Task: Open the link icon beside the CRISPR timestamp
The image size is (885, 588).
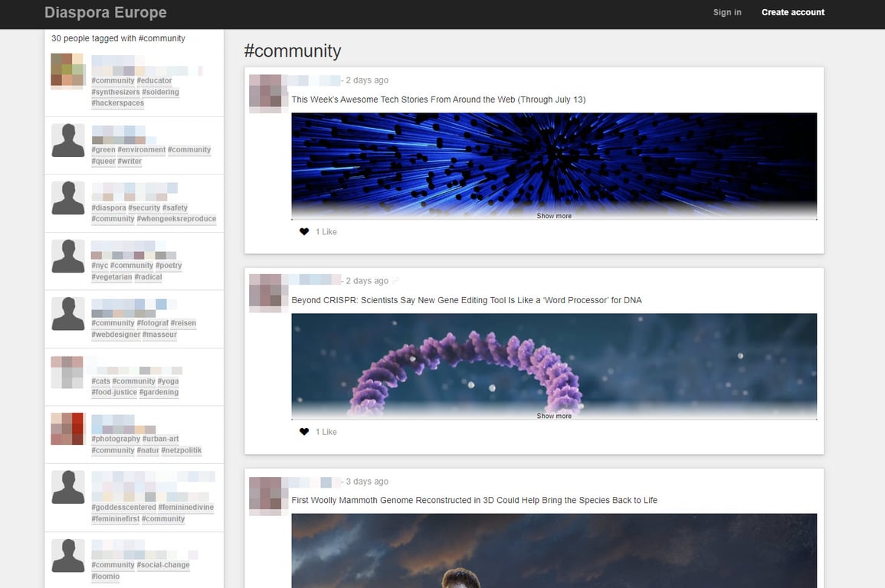Action: click(x=396, y=279)
